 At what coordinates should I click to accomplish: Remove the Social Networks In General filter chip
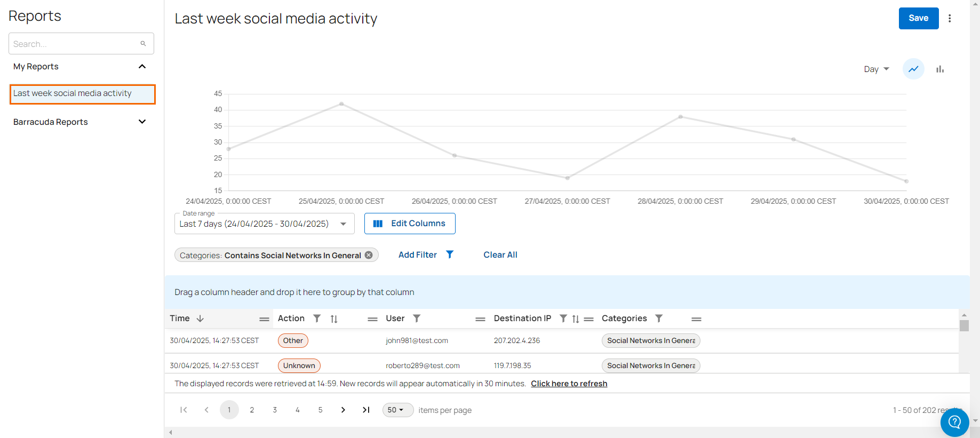(369, 255)
